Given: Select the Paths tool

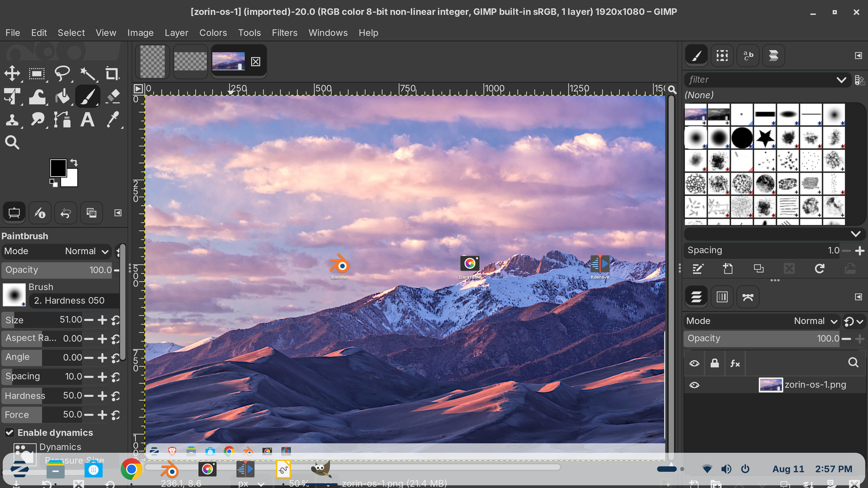Looking at the screenshot, I should [x=62, y=120].
